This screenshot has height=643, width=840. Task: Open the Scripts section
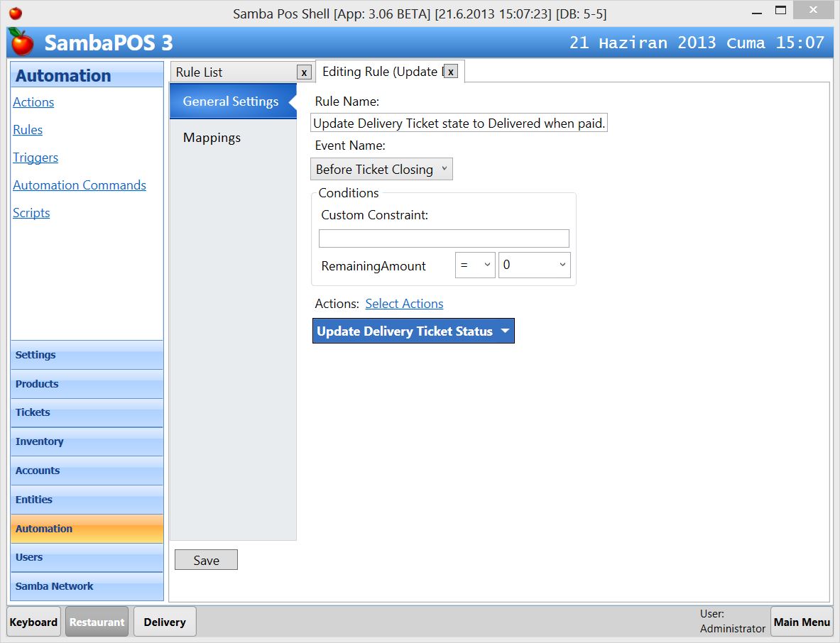31,212
